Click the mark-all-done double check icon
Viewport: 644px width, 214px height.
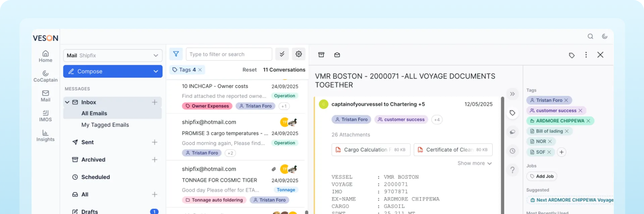click(282, 54)
